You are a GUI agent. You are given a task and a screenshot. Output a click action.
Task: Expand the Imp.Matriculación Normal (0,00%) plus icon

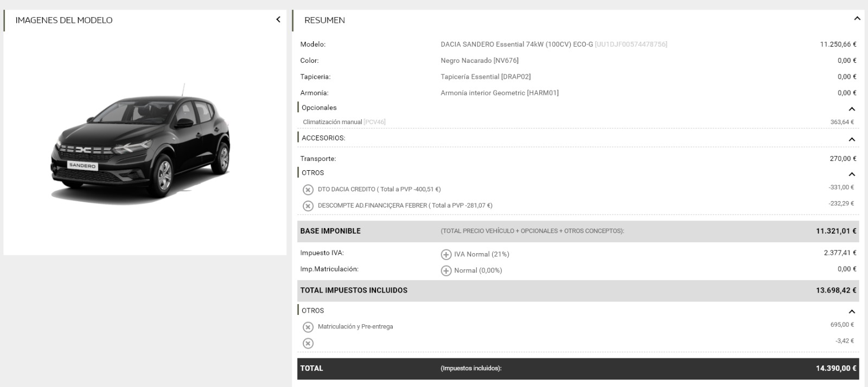click(446, 270)
